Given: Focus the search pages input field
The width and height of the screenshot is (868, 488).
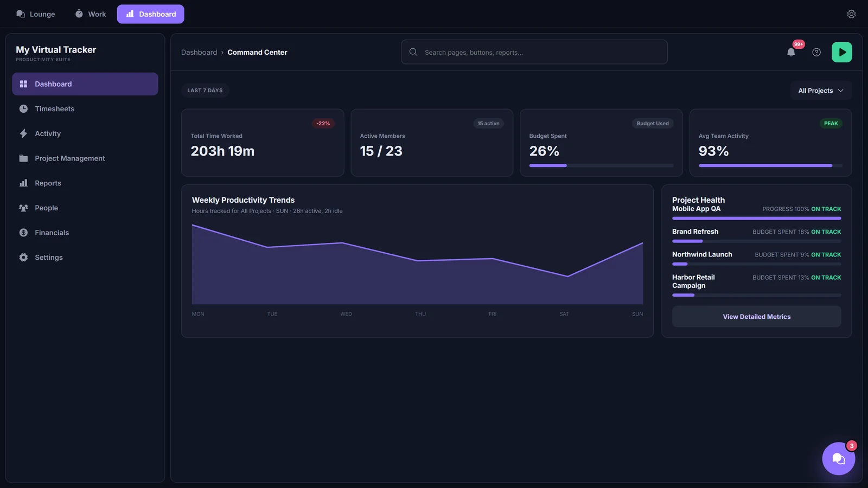Looking at the screenshot, I should tap(534, 52).
